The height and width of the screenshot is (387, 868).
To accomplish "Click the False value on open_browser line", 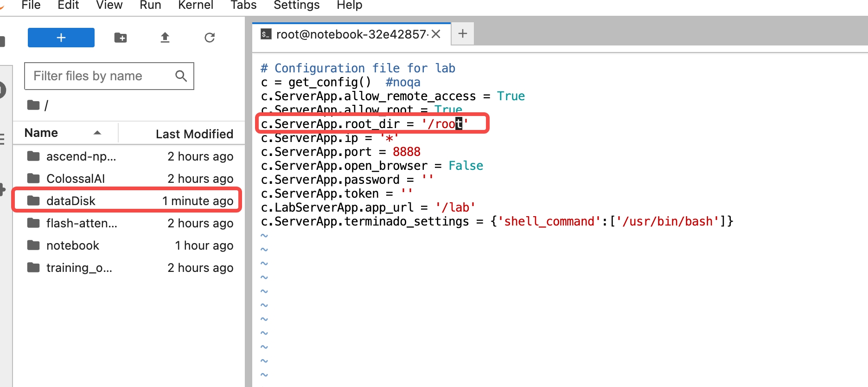I will pos(466,166).
